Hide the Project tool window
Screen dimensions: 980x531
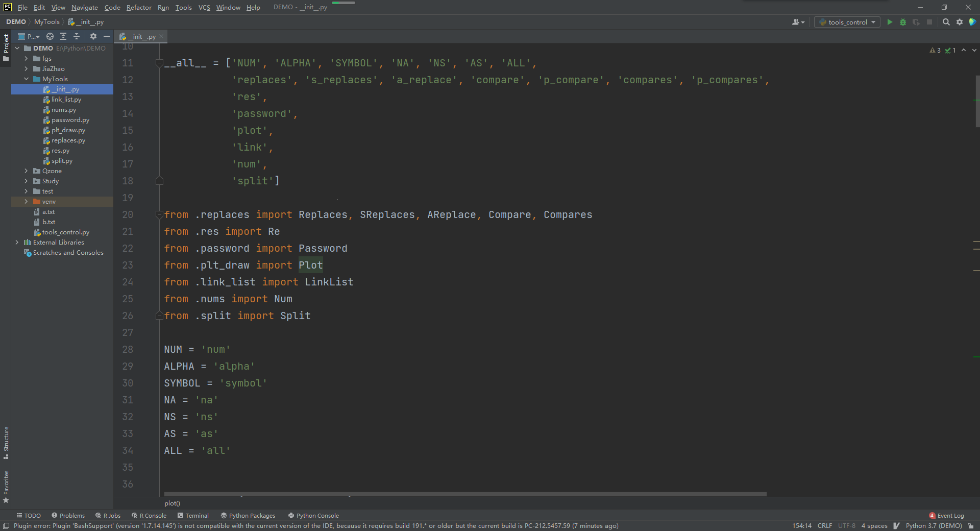click(x=106, y=36)
